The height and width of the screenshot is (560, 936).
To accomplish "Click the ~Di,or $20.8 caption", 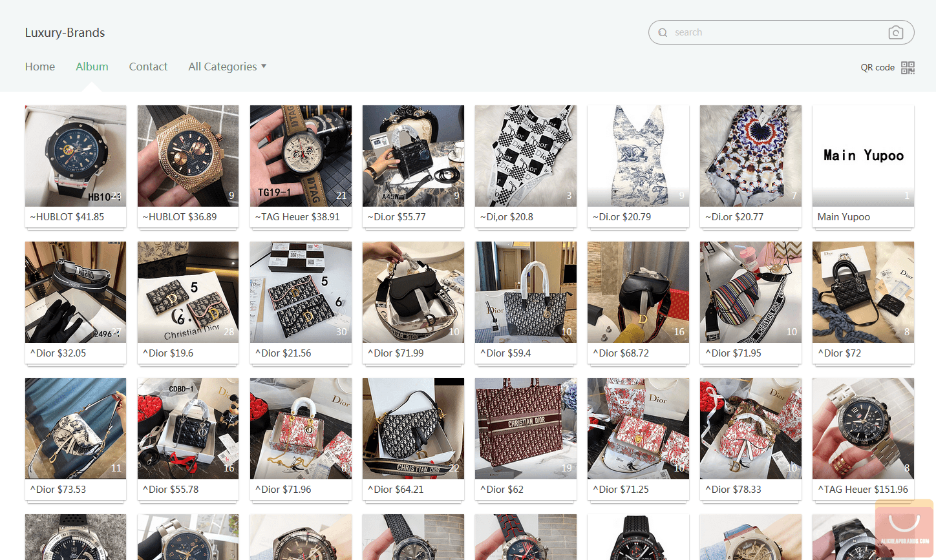I will coord(507,217).
